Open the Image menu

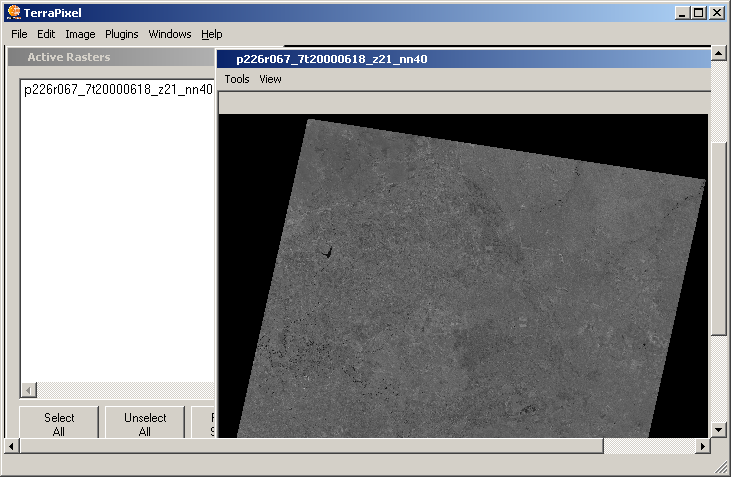[x=80, y=34]
